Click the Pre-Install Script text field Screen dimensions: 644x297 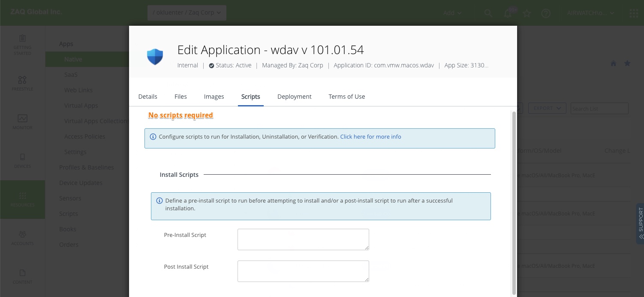[x=303, y=239]
